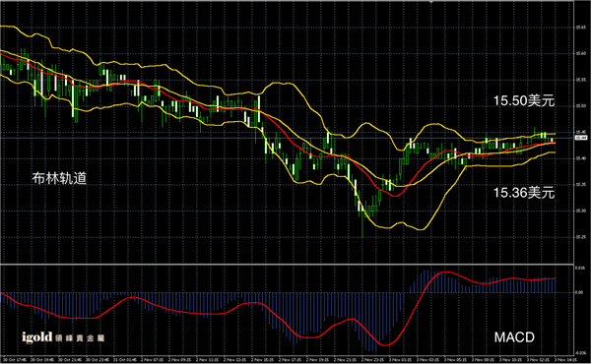Click the 15.25 price axis label

(x=580, y=237)
